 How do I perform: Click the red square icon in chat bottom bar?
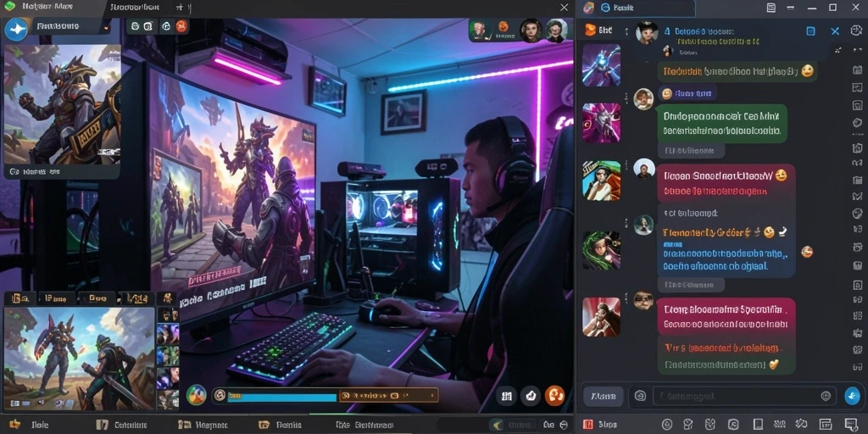coord(588,425)
